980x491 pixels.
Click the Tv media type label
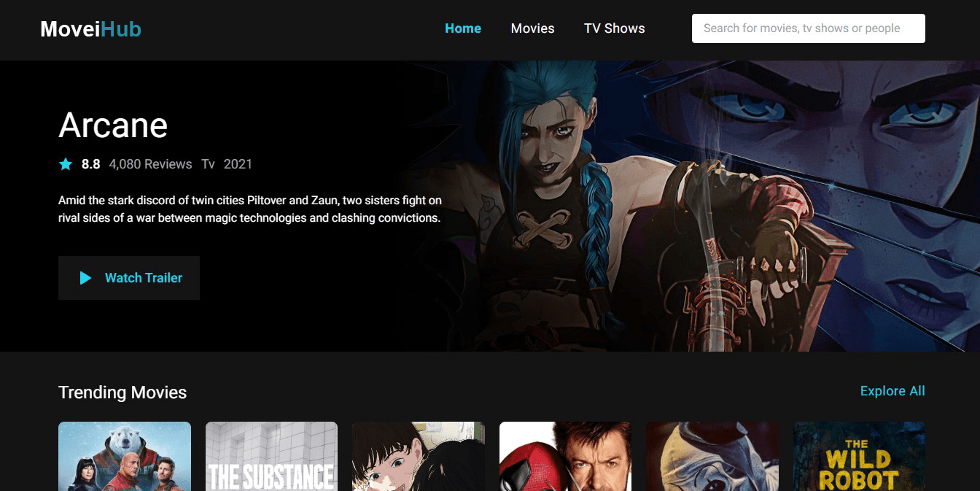pyautogui.click(x=208, y=164)
